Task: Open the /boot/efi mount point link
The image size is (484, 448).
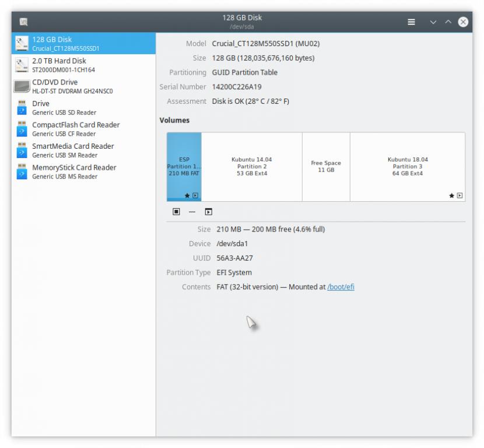Action: coord(341,287)
